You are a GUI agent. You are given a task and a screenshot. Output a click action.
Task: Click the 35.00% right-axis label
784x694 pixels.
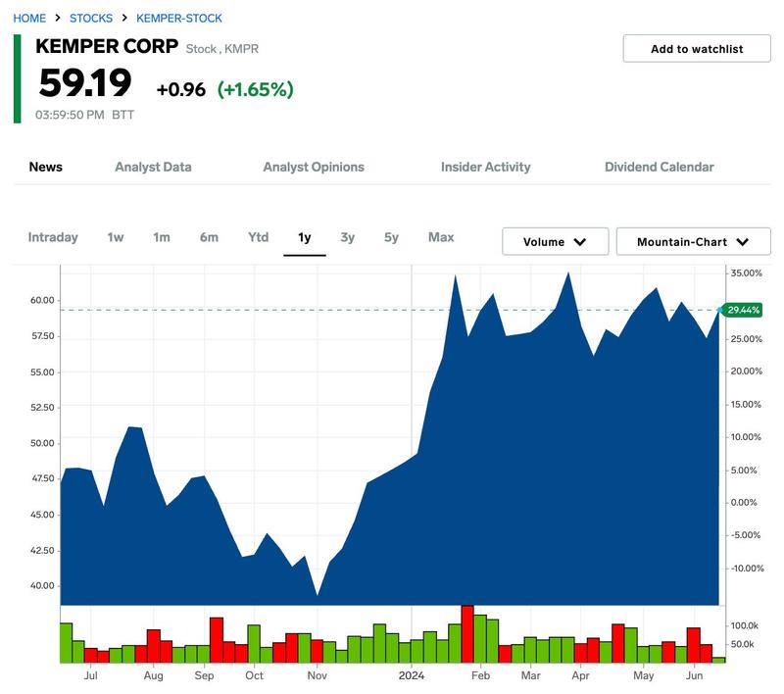(746, 273)
